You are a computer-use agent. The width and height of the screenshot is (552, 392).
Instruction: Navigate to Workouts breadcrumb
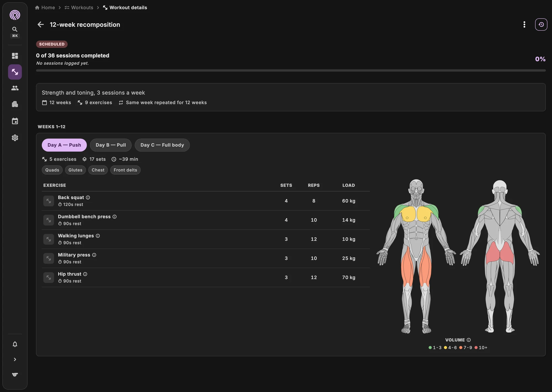[x=79, y=7]
